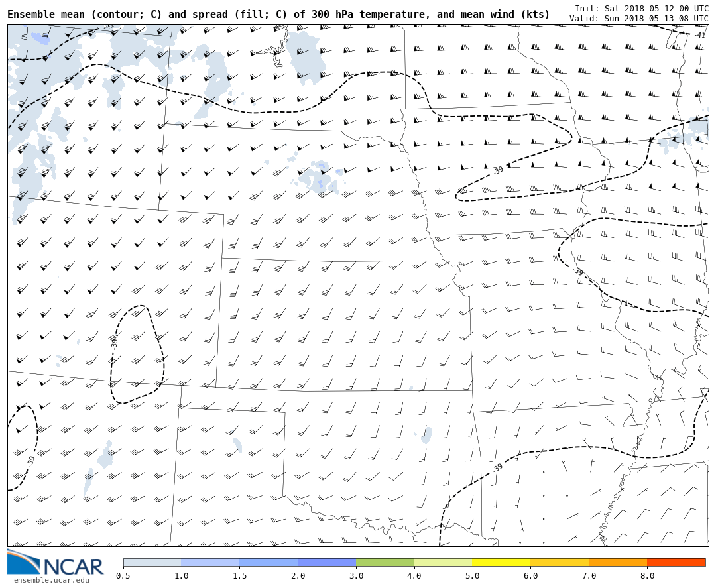Click the 8.0 tick label under colorbar
The image size is (716, 588).
pos(647,576)
